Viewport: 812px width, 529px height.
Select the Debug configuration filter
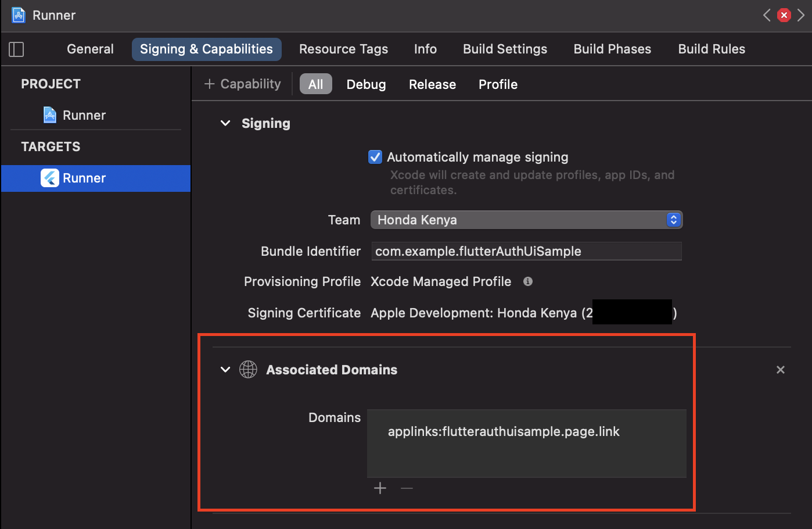pos(366,85)
